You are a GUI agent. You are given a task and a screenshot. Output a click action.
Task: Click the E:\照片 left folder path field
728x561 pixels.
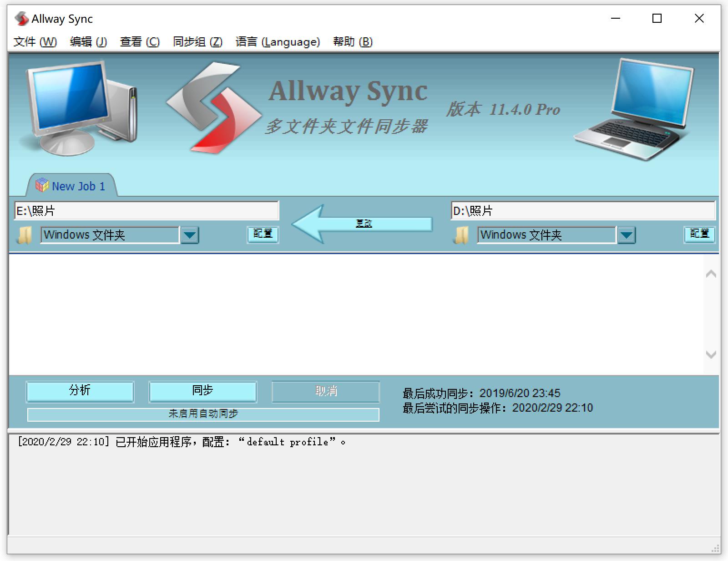click(x=147, y=211)
